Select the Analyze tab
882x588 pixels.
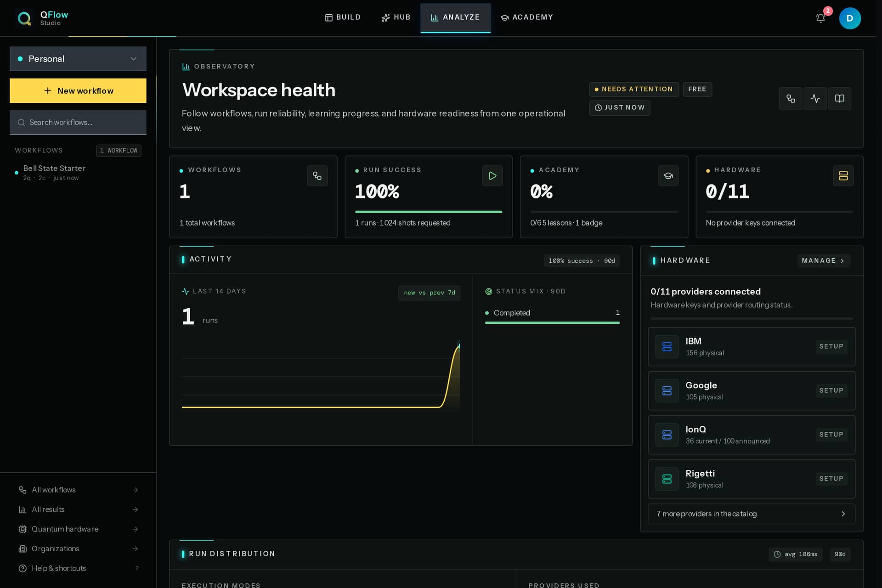coord(455,17)
